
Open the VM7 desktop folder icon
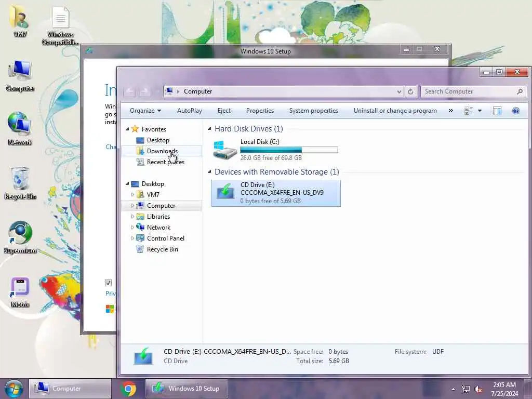click(x=19, y=16)
